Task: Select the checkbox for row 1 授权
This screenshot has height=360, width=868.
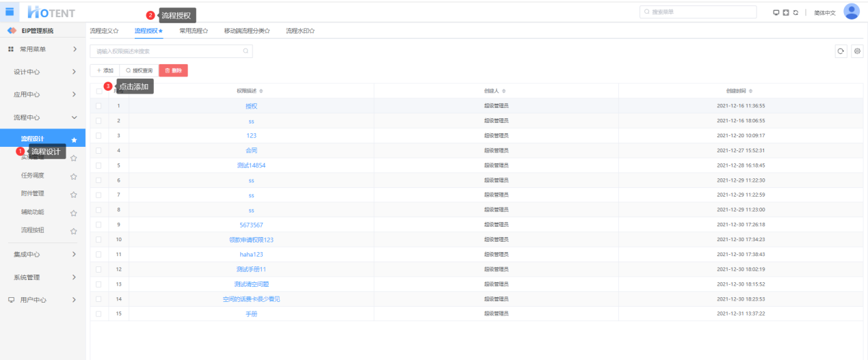Action: coord(99,106)
